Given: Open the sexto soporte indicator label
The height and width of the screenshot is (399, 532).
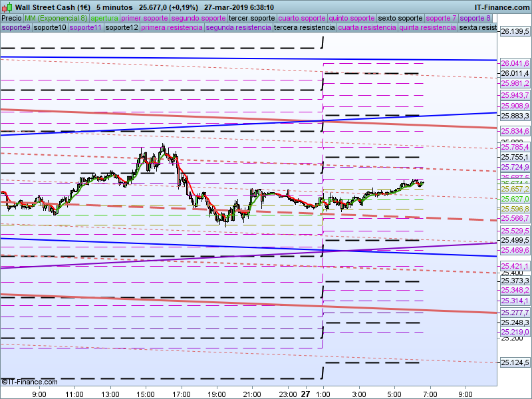Looking at the screenshot, I should pos(400,19).
